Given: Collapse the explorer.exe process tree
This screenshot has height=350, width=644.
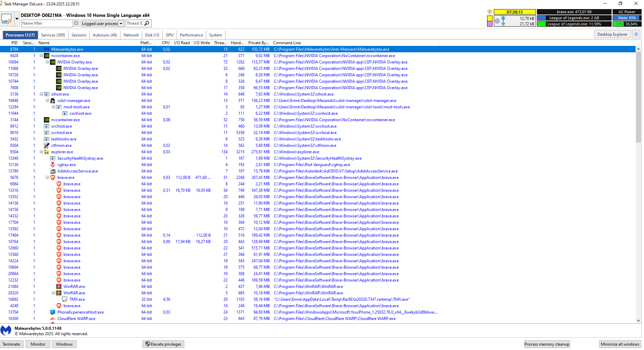Looking at the screenshot, I should point(41,152).
